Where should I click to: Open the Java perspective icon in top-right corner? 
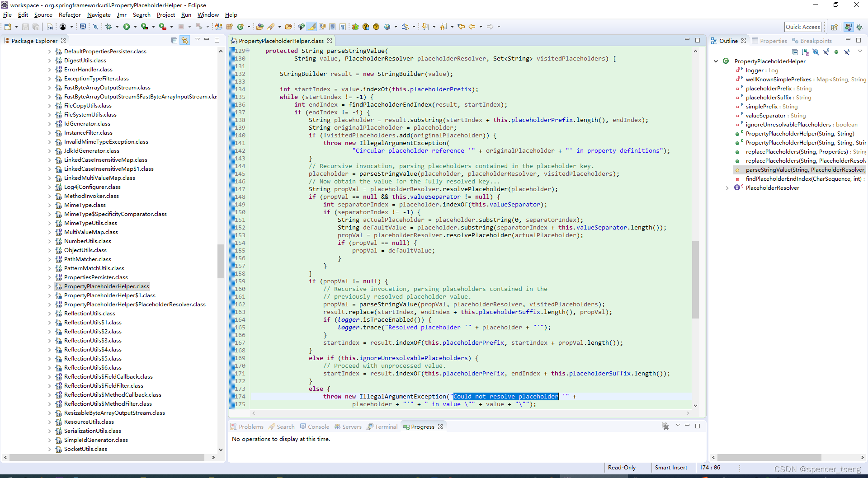tap(849, 26)
